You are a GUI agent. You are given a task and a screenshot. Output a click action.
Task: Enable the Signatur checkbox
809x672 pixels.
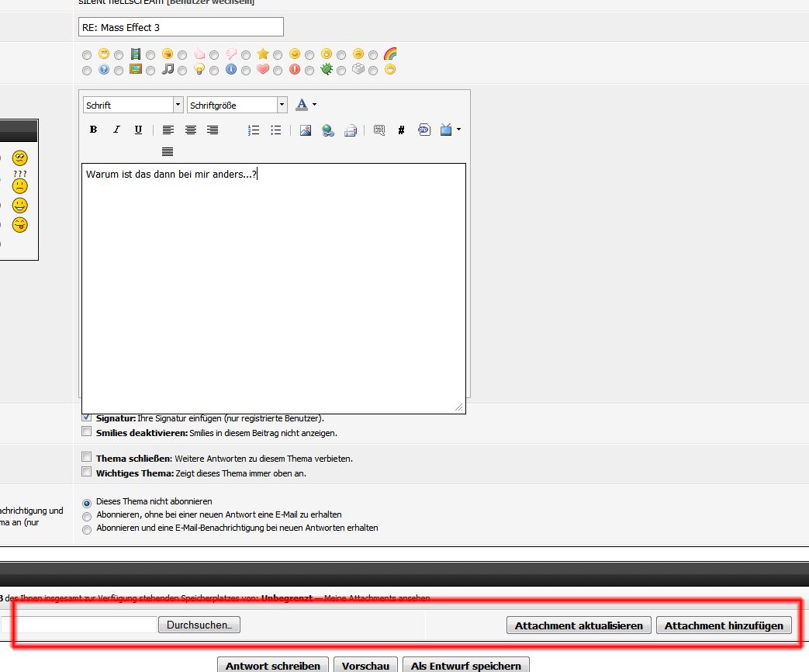point(87,417)
